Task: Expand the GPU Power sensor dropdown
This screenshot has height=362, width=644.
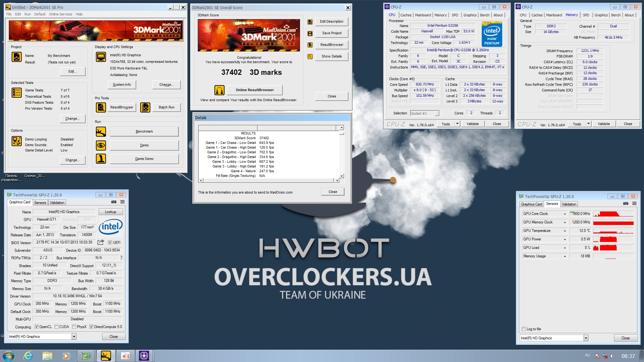Action: 565,239
